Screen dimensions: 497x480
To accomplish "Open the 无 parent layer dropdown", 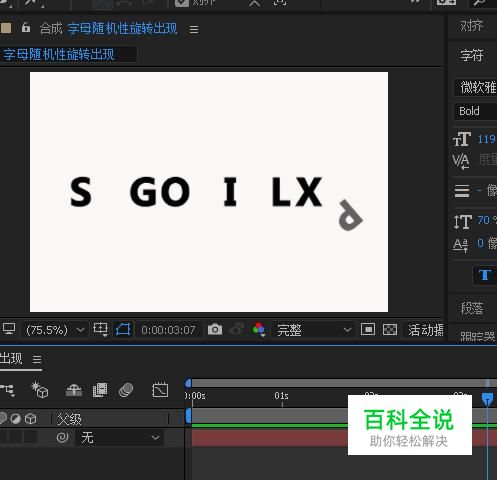I will [x=119, y=437].
